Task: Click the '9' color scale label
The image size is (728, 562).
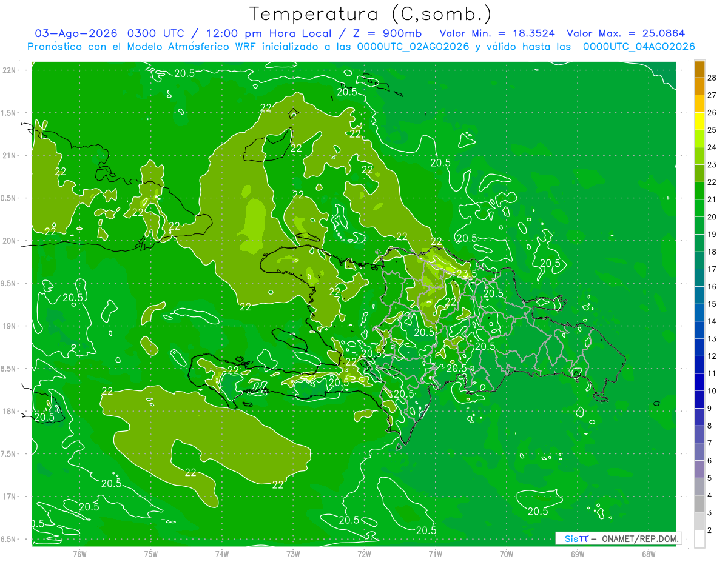Action: (710, 409)
